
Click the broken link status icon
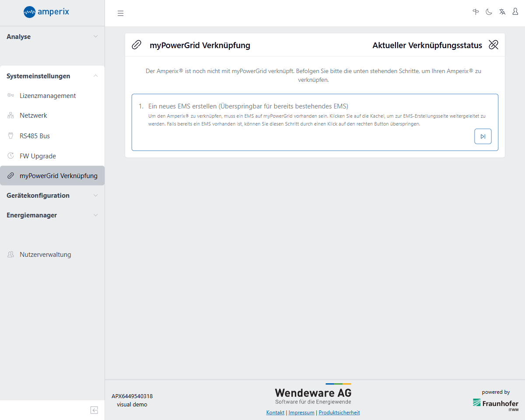(493, 45)
